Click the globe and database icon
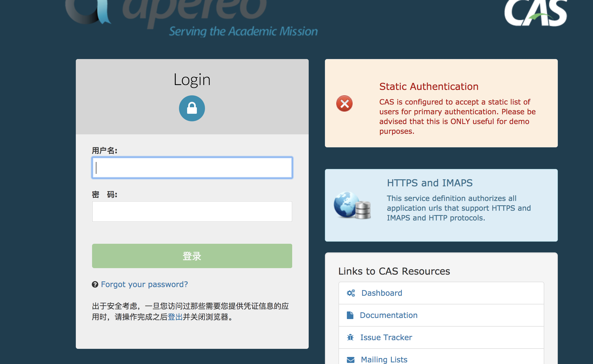 click(352, 205)
